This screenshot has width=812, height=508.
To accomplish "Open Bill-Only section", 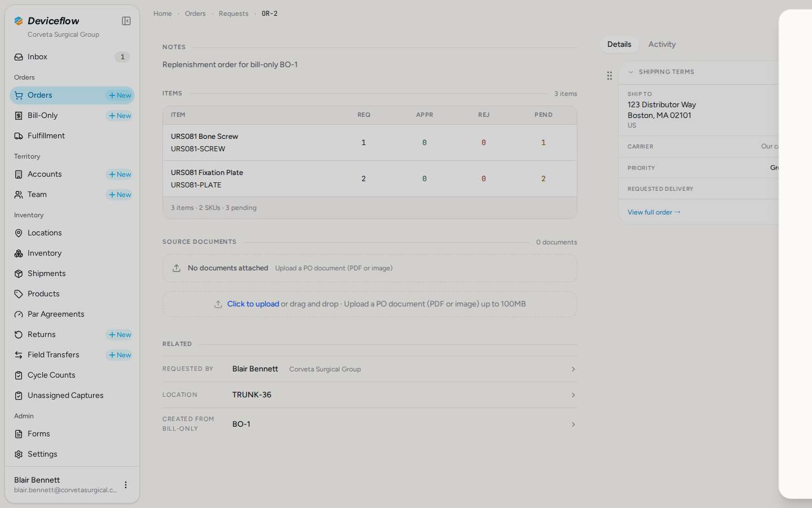I will pyautogui.click(x=58, y=116).
